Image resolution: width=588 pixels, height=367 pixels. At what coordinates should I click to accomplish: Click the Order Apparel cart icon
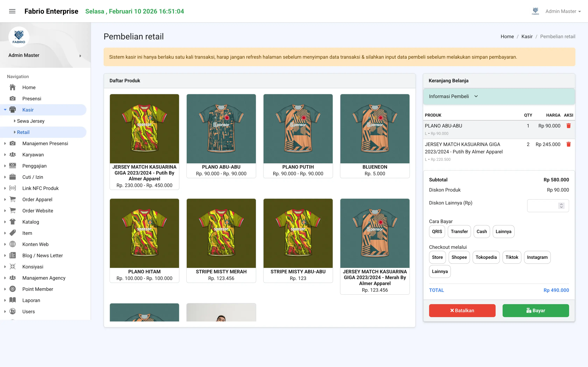(13, 199)
